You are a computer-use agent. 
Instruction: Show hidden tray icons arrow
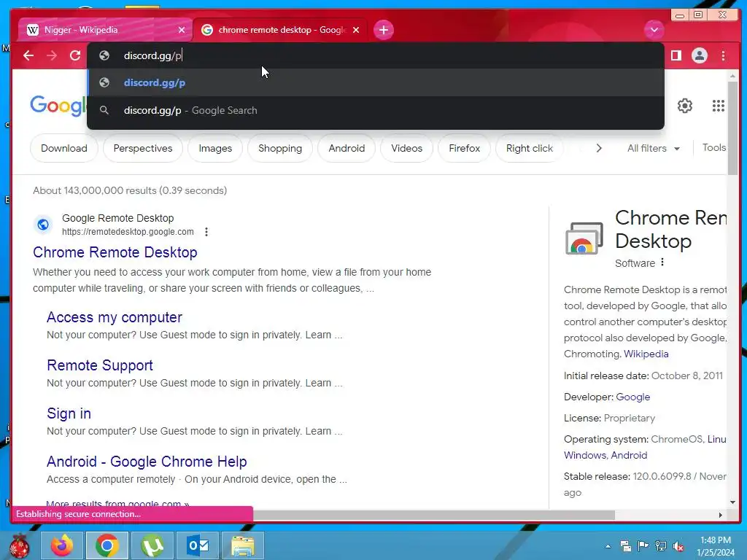608,546
